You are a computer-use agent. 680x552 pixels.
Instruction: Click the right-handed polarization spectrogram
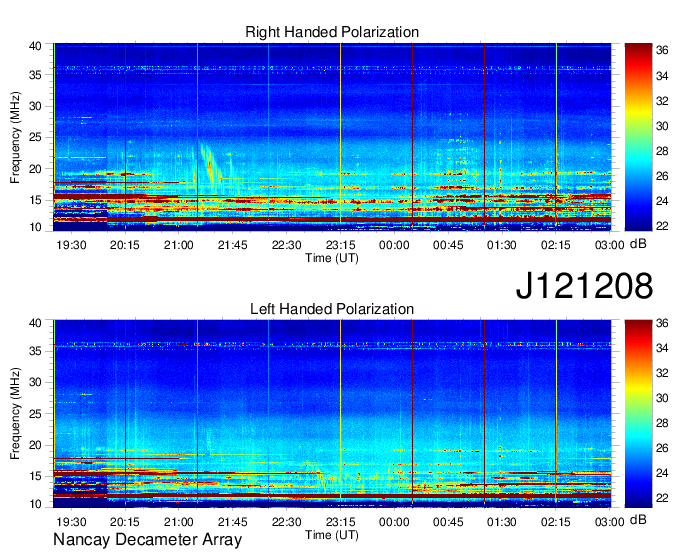(x=332, y=137)
